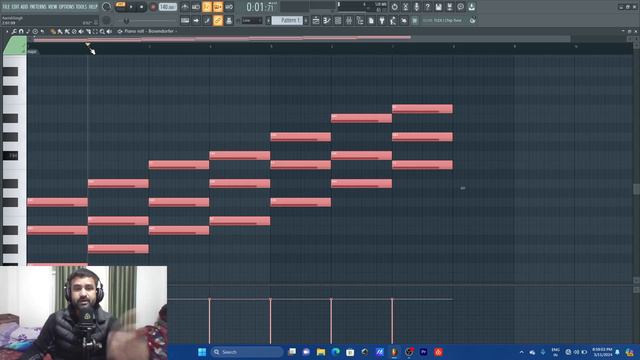Open the HELP menu

click(93, 7)
